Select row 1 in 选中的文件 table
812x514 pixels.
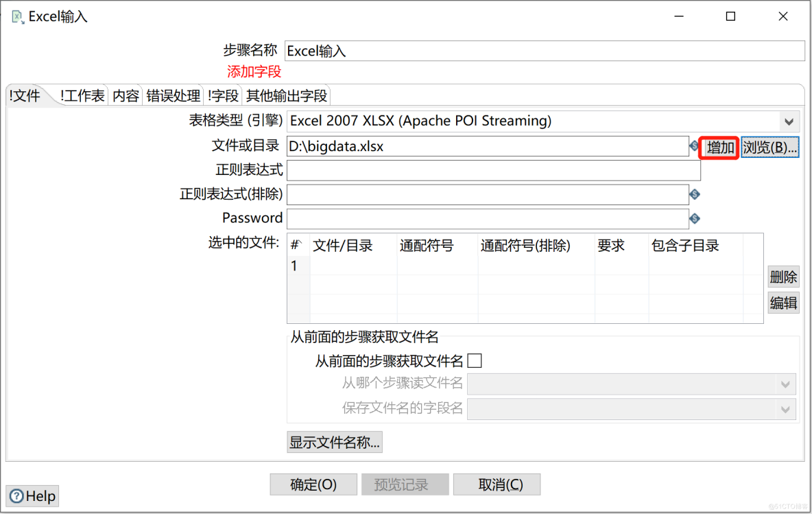(525, 266)
